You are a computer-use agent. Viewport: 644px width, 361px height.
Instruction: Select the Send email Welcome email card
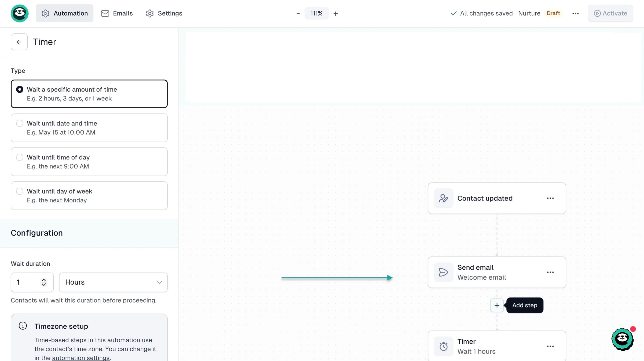tap(497, 272)
